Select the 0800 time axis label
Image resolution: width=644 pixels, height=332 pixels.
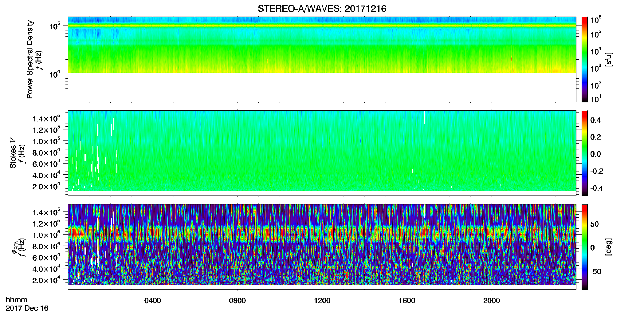237,301
